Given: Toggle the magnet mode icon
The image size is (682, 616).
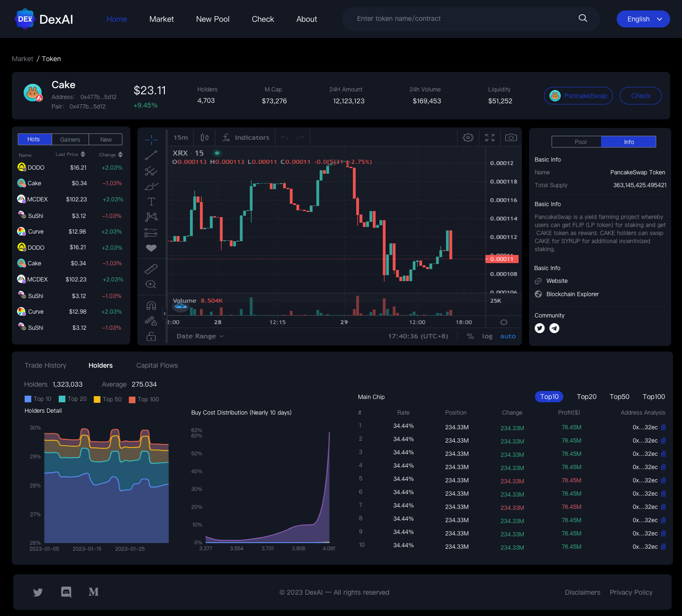Looking at the screenshot, I should tap(151, 306).
